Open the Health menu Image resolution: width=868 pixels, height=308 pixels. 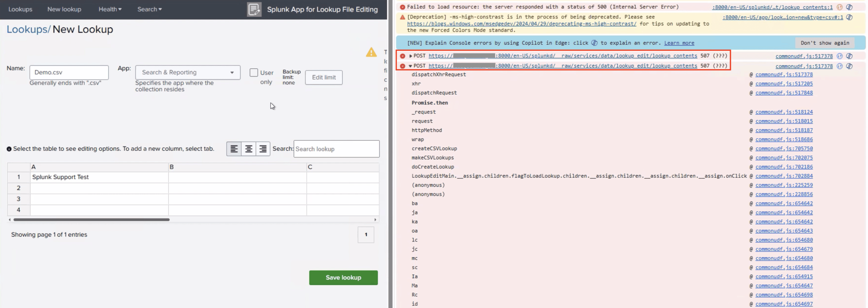coord(110,9)
